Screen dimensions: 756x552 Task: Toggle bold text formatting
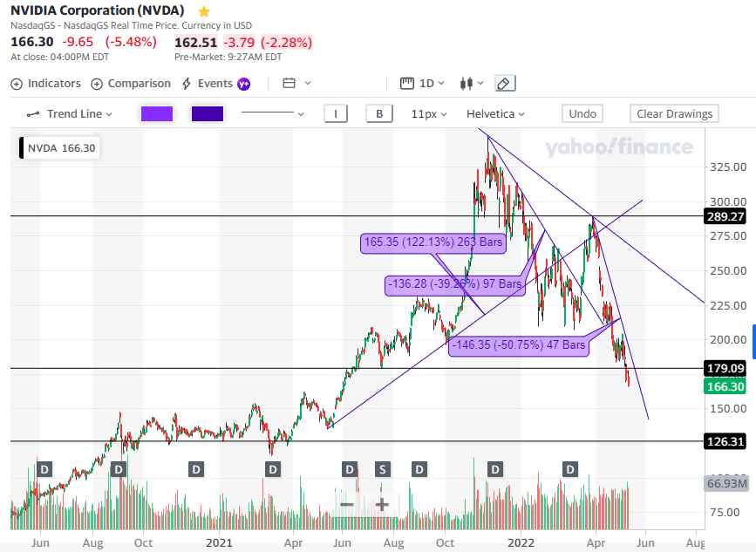pos(379,113)
